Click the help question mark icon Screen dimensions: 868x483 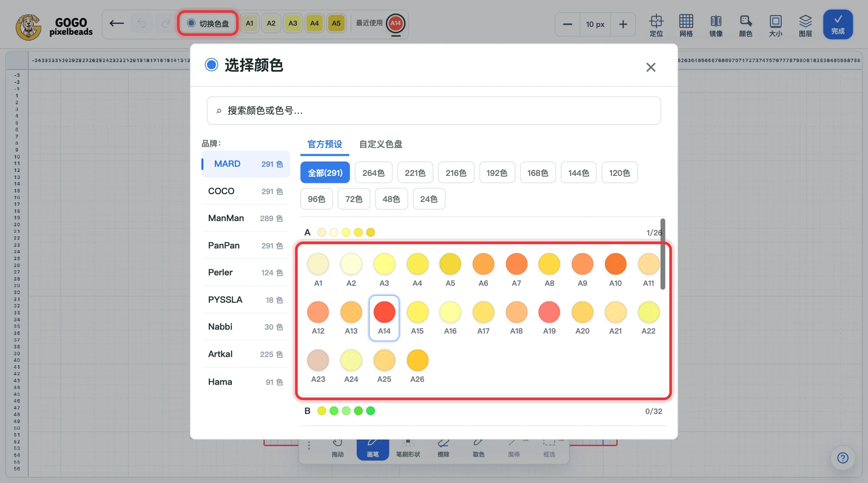click(x=843, y=458)
